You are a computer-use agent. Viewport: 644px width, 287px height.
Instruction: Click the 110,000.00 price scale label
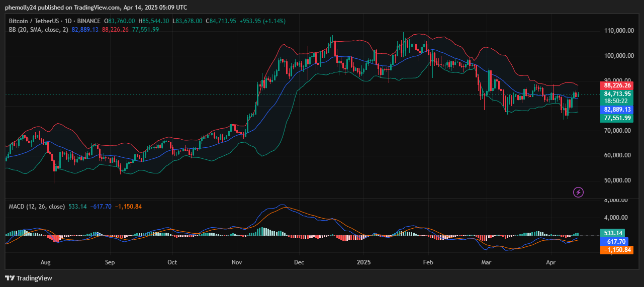tap(617, 31)
